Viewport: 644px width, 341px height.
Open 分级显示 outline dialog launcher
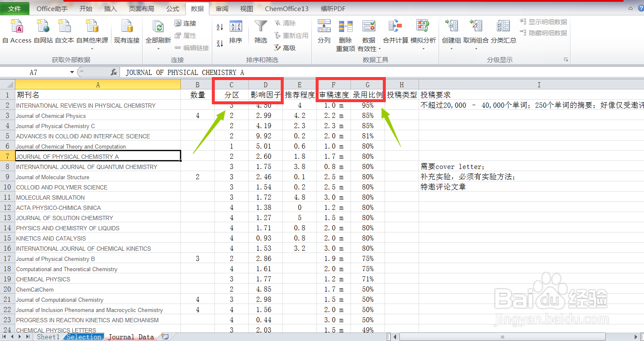point(566,60)
